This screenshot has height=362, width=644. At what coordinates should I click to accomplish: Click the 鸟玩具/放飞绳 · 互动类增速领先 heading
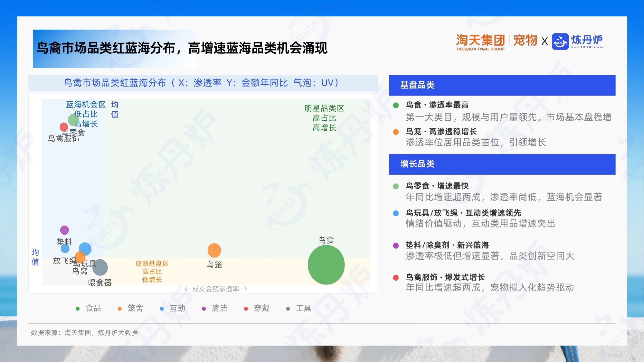(463, 213)
